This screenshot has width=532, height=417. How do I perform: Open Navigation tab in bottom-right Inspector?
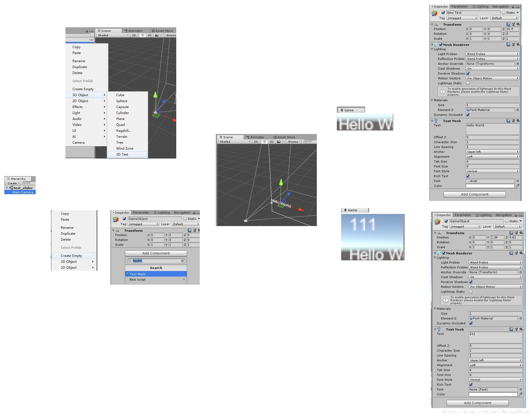pyautogui.click(x=504, y=215)
